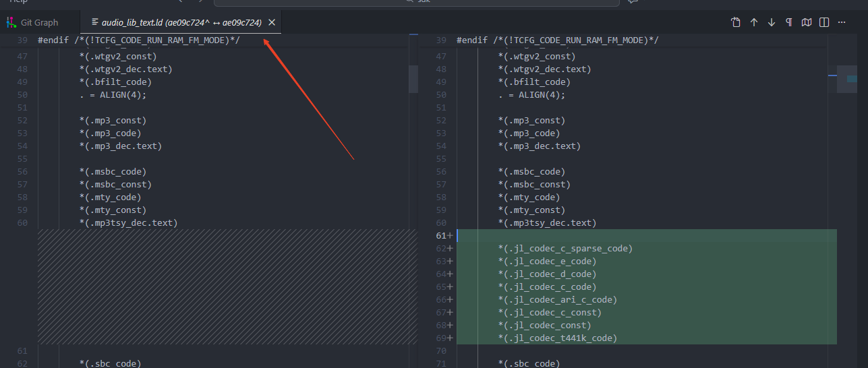868x368 pixels.
Task: Click the plus marker at line 63 gutter
Action: (x=450, y=262)
